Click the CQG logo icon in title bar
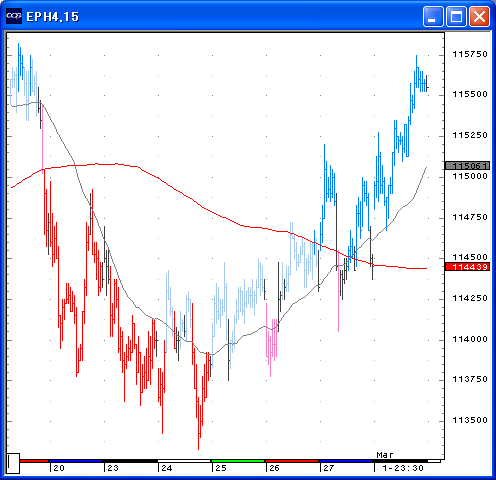496x480 pixels. (14, 16)
